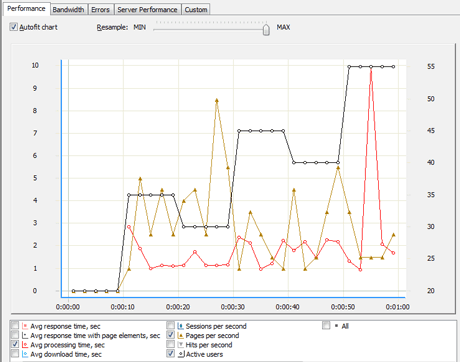Uncheck the Active users checkbox
This screenshot has width=460, height=362.
(x=170, y=353)
